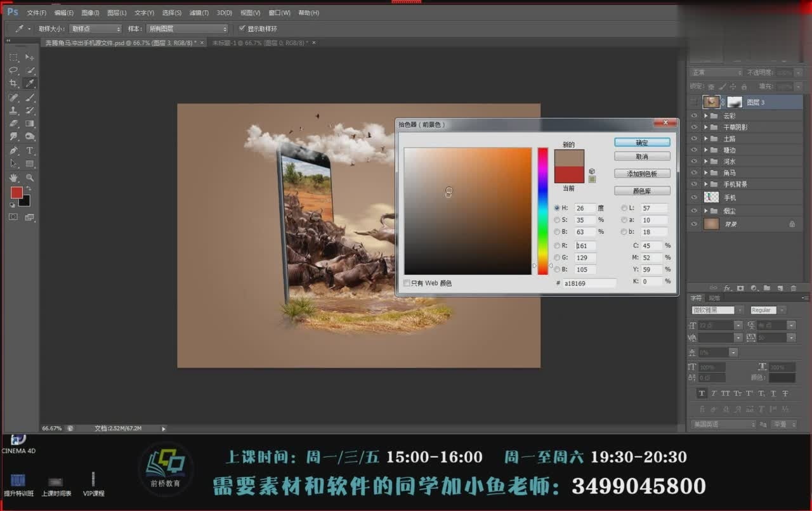Viewport: 812px width, 511px height.
Task: Expand the 手机背景 layer group
Action: pos(705,184)
